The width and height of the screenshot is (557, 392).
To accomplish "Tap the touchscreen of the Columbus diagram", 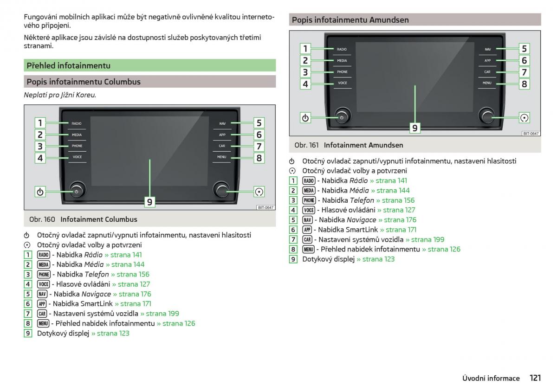I will [x=149, y=151].
